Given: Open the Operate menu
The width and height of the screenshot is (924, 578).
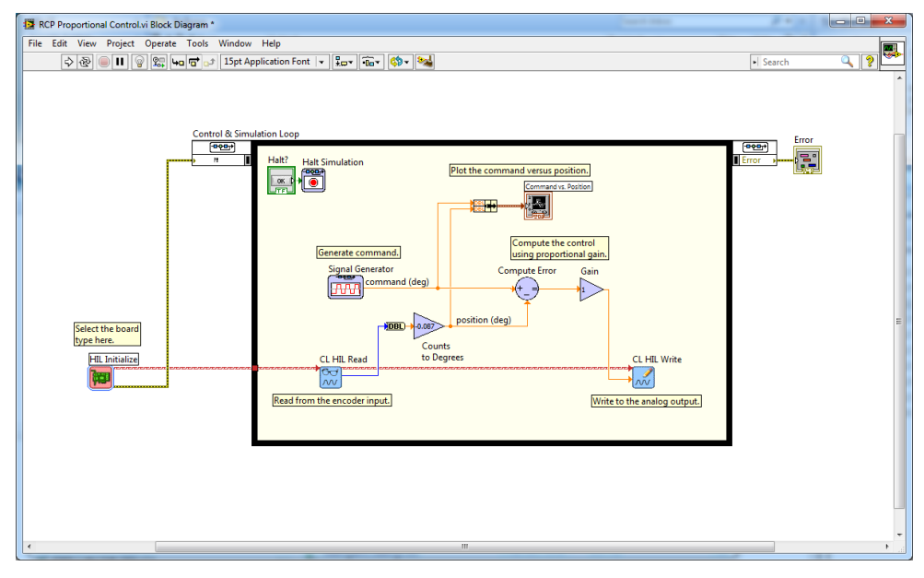Looking at the screenshot, I should (x=160, y=43).
